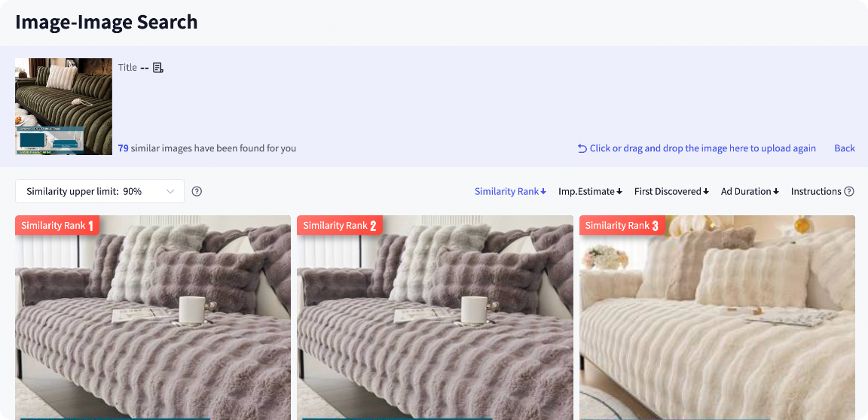Viewport: 868px width, 420px height.
Task: Click the Similarity Rank sort arrow
Action: pyautogui.click(x=543, y=192)
